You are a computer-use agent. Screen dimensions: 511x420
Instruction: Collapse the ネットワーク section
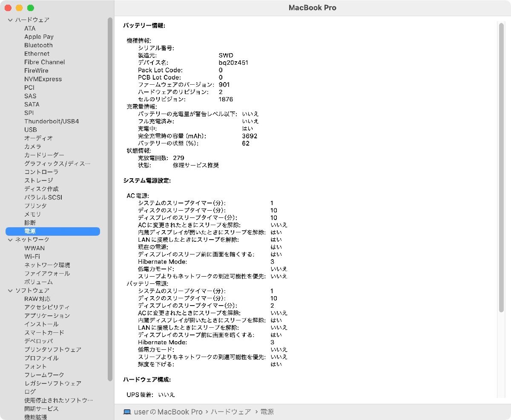10,240
